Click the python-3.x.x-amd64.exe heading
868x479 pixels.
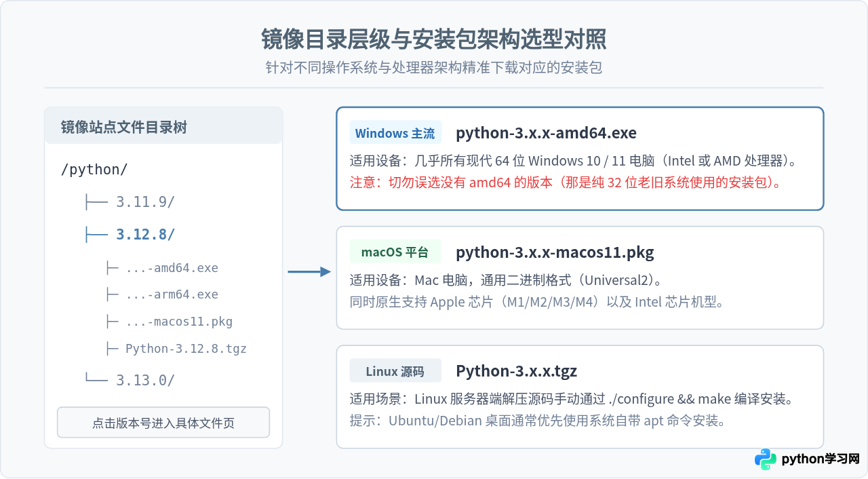pos(546,133)
